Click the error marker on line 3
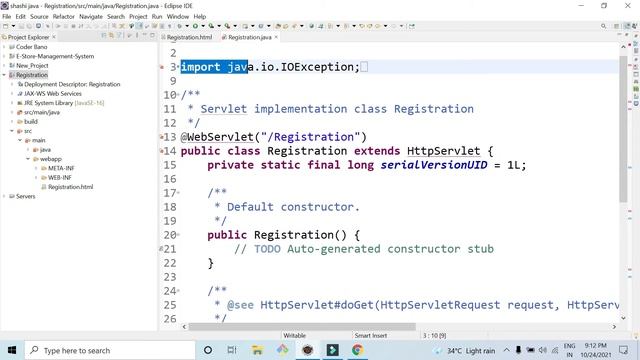This screenshot has width=640, height=360. point(162,67)
